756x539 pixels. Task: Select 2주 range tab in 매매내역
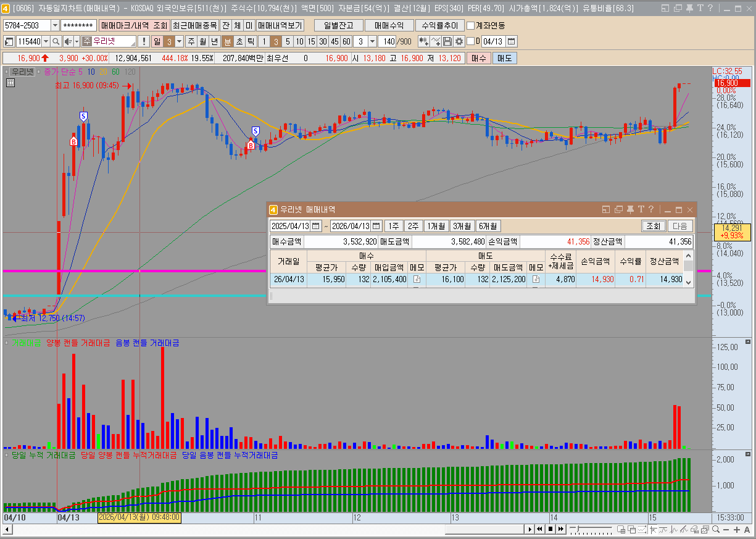413,226
